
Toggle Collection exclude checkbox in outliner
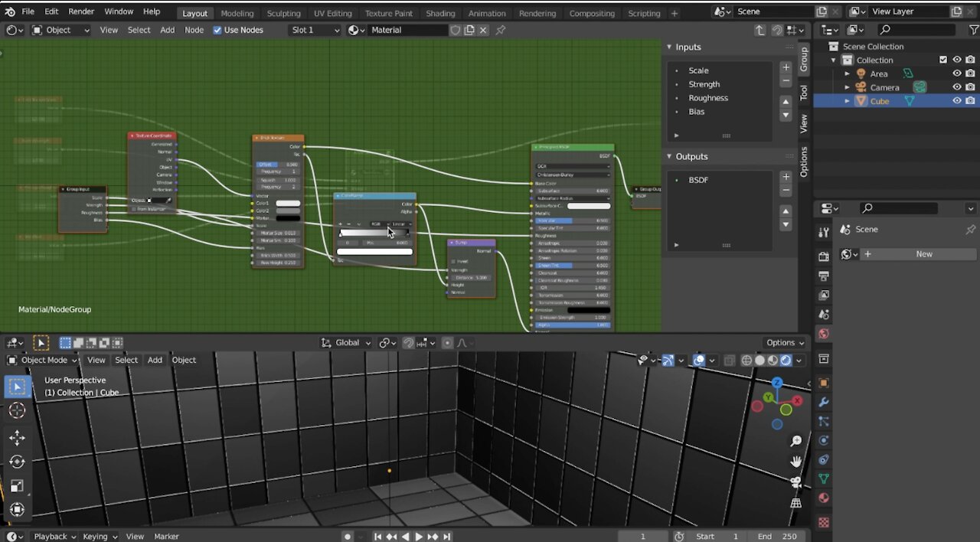point(943,60)
